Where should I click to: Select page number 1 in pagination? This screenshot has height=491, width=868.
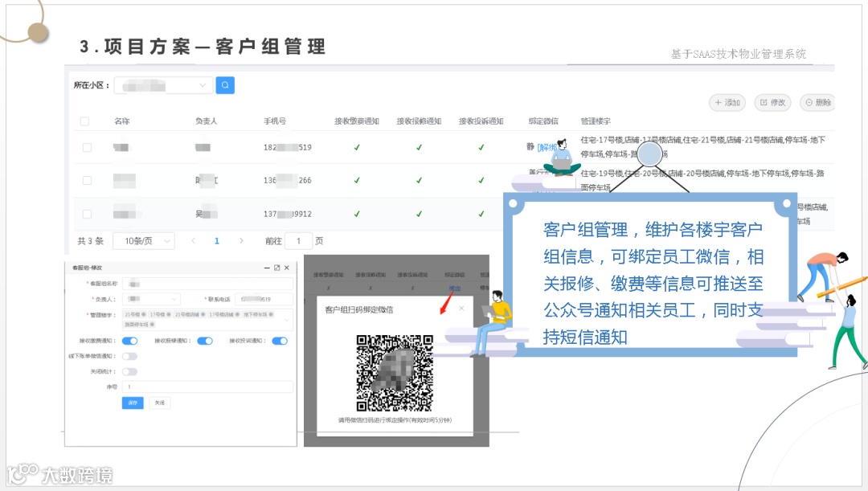tap(217, 241)
